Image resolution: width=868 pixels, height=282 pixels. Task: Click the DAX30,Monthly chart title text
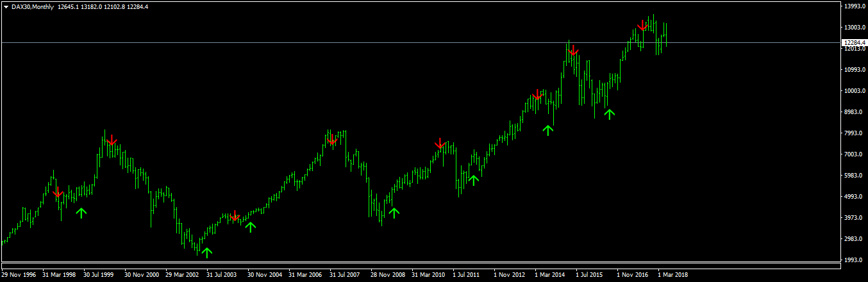(x=32, y=6)
